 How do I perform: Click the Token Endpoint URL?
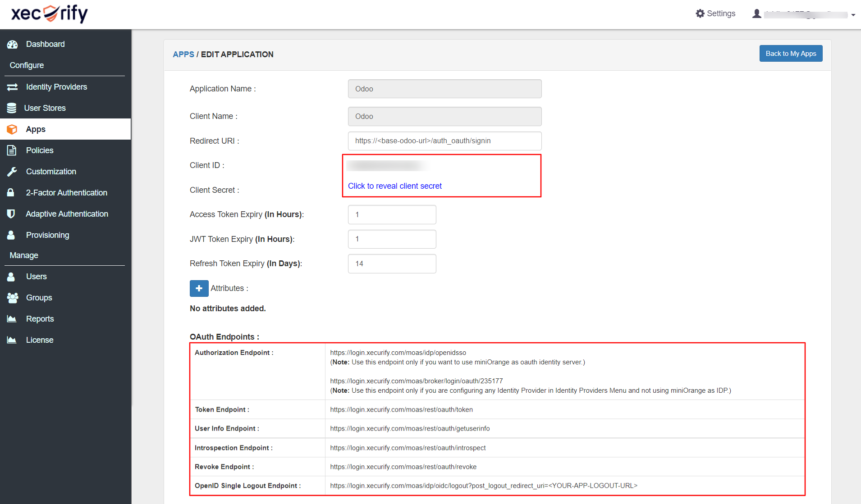[401, 409]
